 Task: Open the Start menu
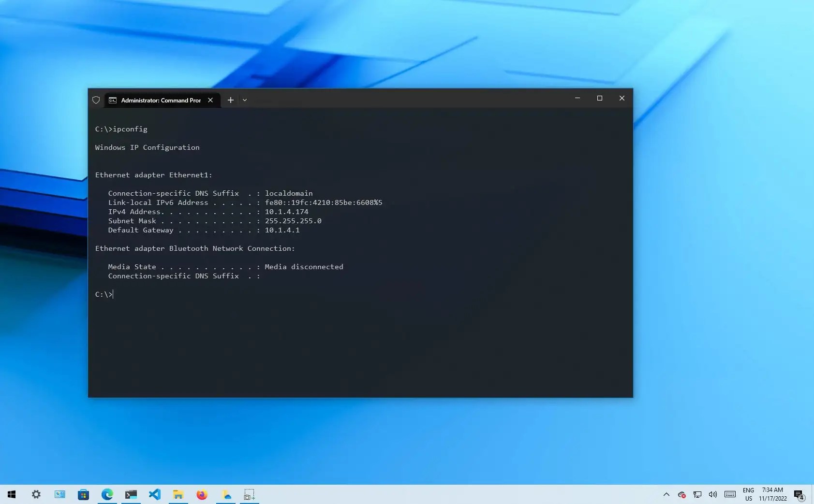(11, 494)
